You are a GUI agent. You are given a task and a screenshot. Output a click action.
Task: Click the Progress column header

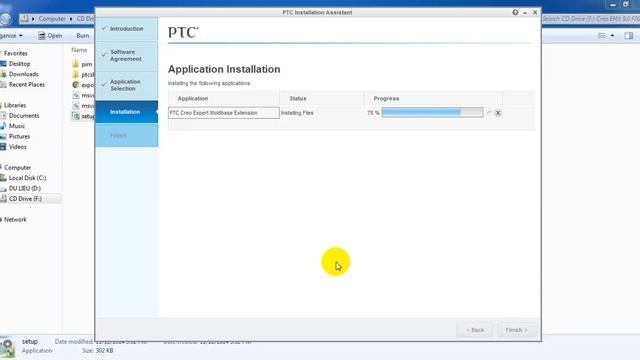[386, 98]
